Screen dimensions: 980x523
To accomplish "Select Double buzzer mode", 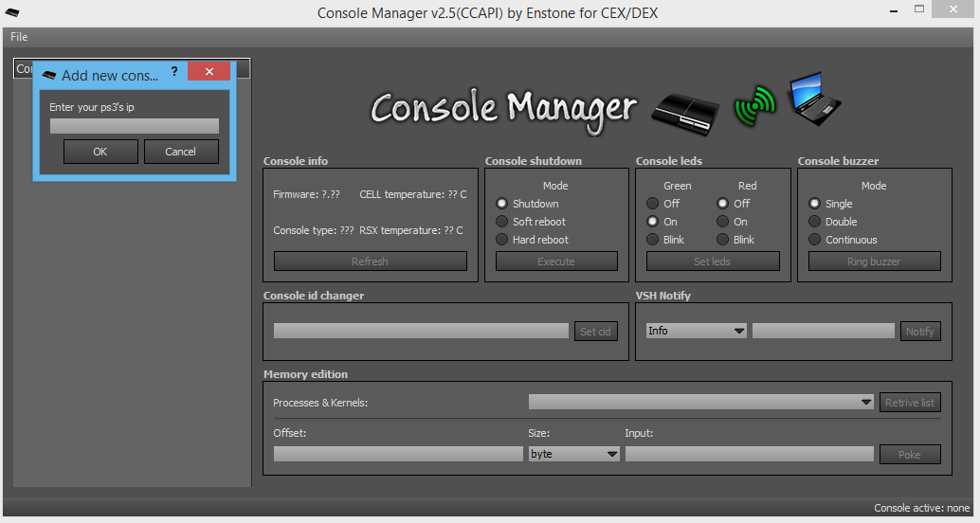I will tap(814, 222).
